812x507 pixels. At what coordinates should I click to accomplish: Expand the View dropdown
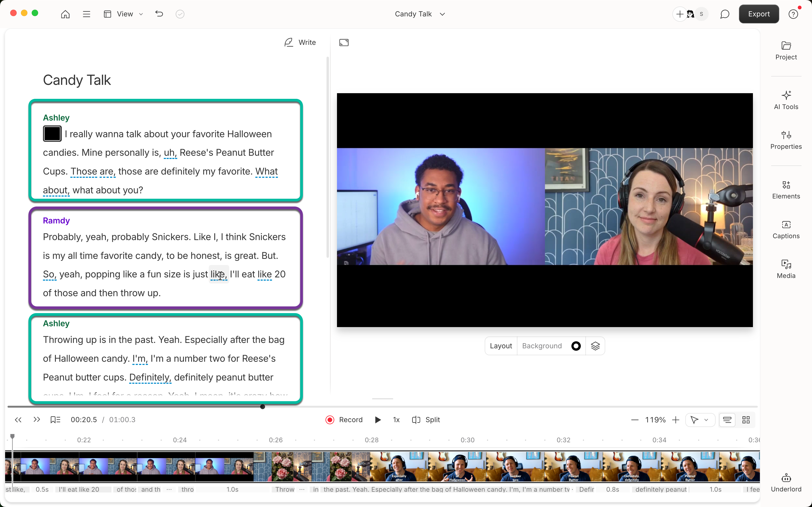click(x=141, y=14)
